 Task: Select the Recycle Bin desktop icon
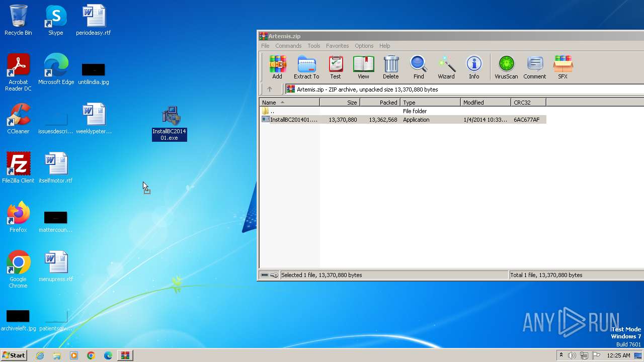(18, 20)
